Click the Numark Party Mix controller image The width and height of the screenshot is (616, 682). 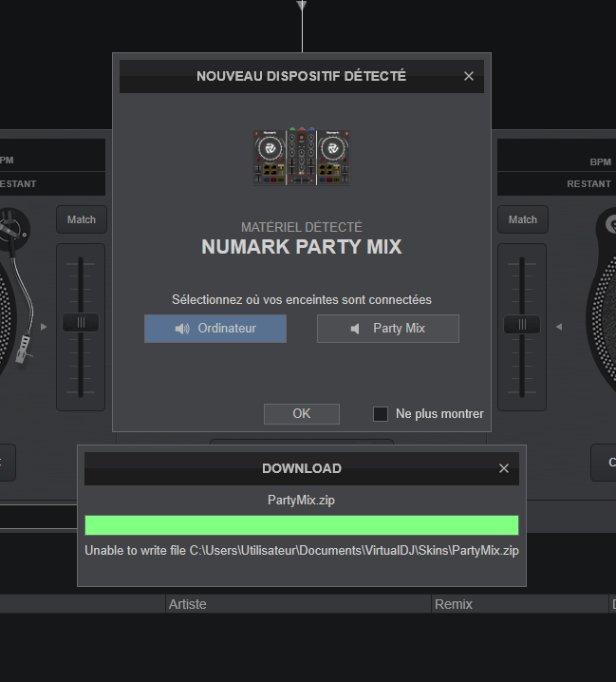point(302,156)
